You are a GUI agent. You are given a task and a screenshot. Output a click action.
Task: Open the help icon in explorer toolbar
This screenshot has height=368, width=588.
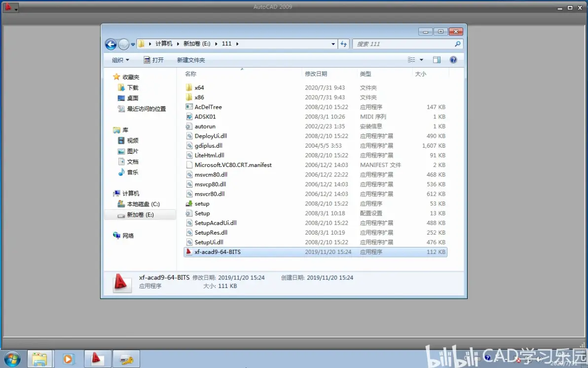(x=453, y=60)
